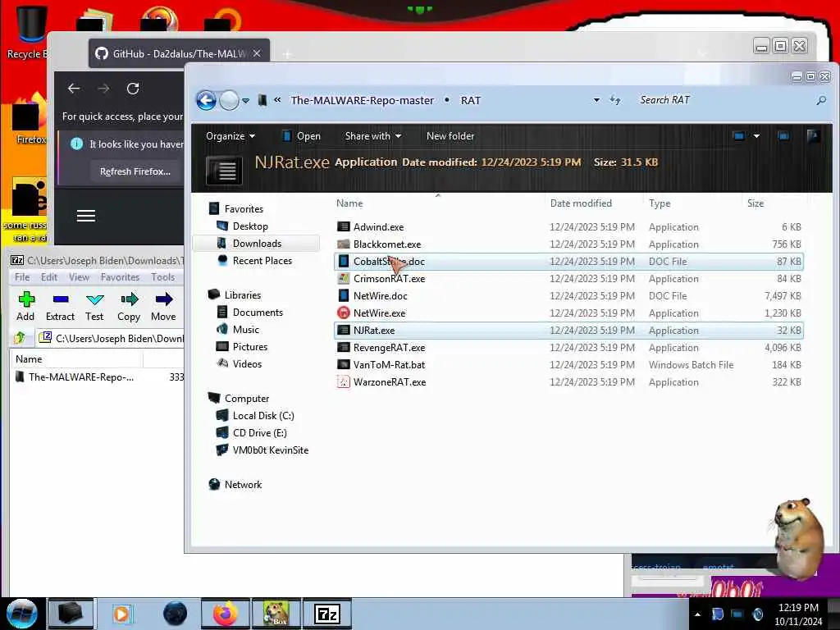Viewport: 840px width, 630px height.
Task: Click the Open toolbar button
Action: point(302,136)
